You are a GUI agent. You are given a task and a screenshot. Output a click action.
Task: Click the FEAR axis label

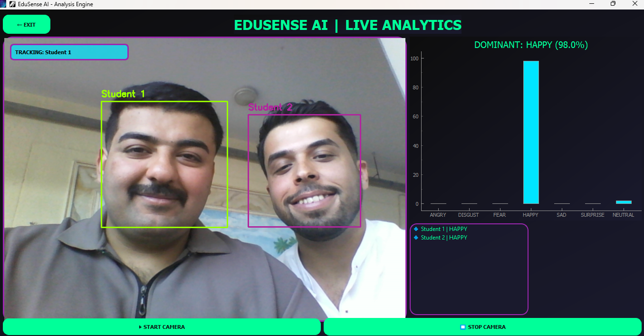click(x=500, y=215)
